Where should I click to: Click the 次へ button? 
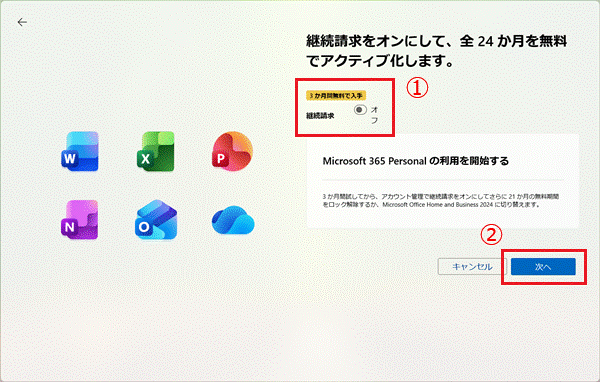point(543,266)
